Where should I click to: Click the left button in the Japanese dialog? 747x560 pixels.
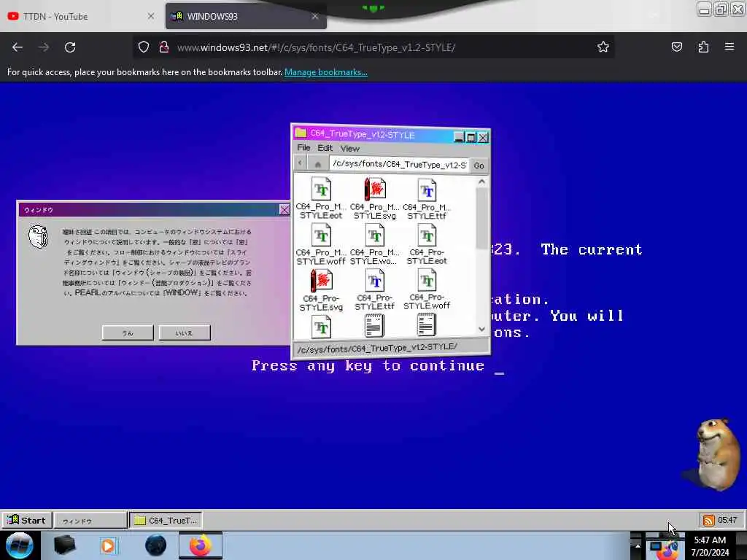(x=128, y=332)
